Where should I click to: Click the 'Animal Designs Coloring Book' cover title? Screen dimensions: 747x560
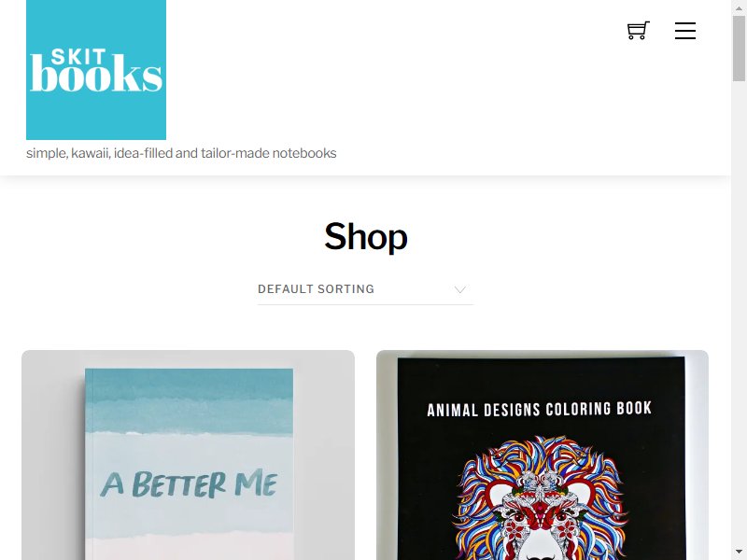click(539, 410)
